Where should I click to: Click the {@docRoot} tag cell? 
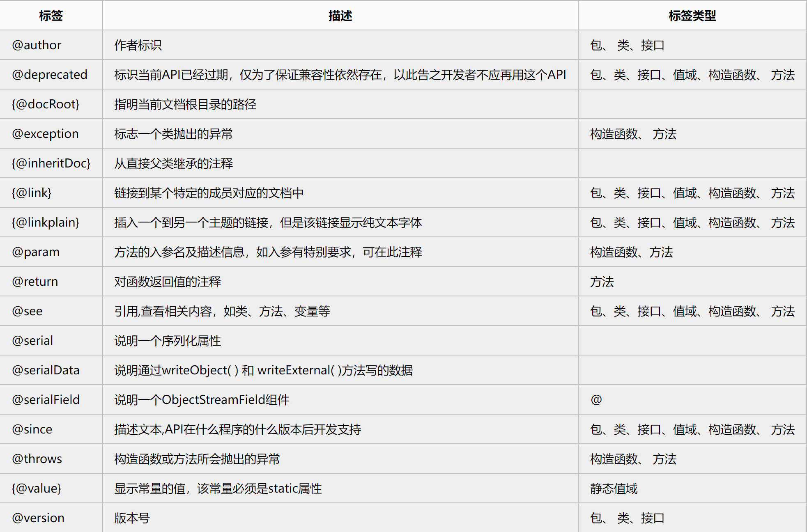pyautogui.click(x=45, y=104)
